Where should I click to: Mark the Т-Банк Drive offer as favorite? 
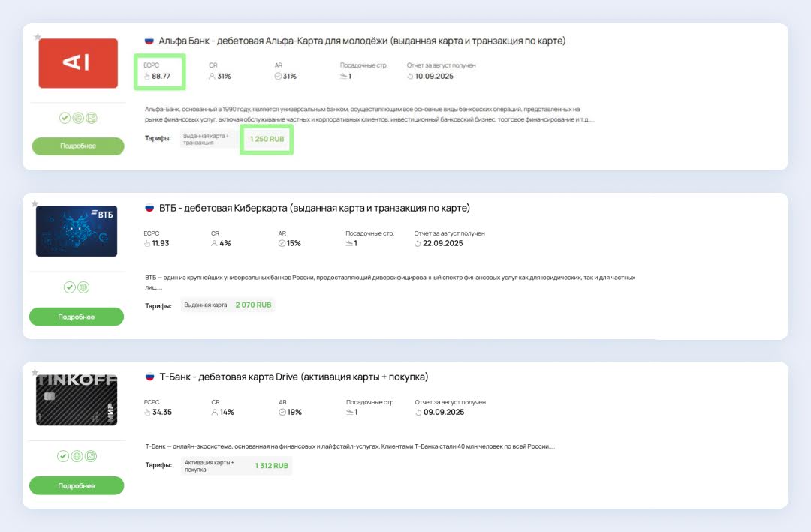click(35, 372)
